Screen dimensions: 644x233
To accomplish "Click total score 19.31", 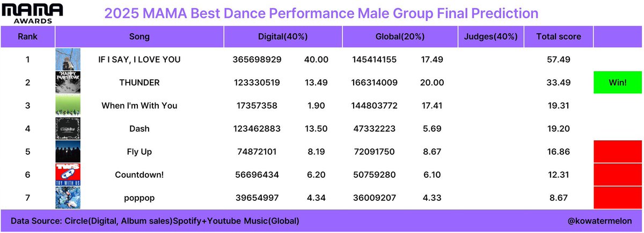I will [x=558, y=106].
